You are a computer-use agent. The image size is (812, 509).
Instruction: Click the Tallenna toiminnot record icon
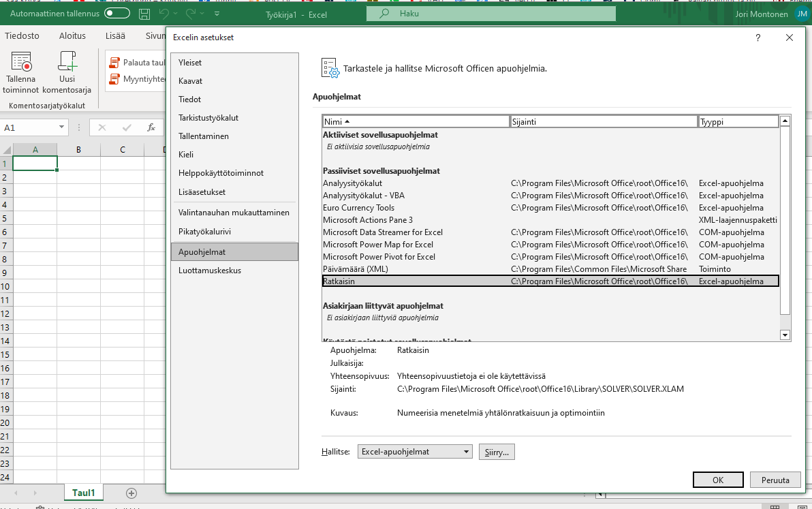click(x=20, y=62)
